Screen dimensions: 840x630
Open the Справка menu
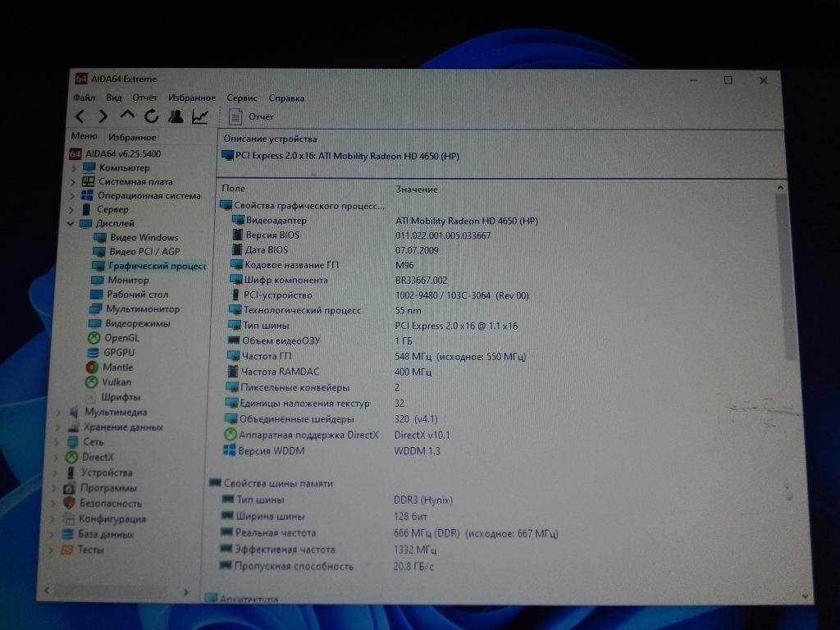(286, 98)
